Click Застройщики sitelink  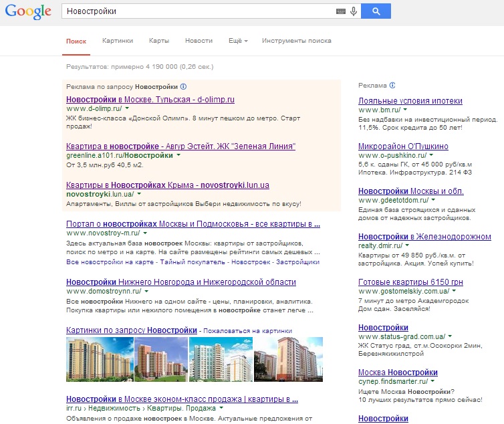pyautogui.click(x=297, y=262)
